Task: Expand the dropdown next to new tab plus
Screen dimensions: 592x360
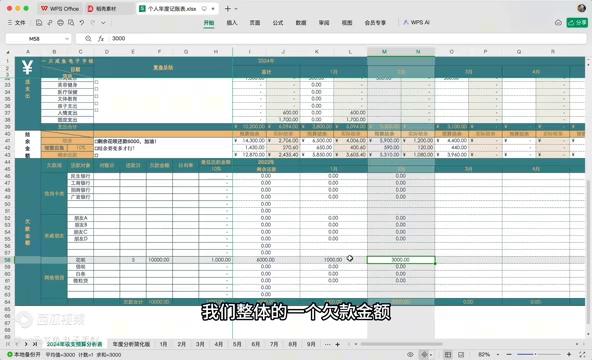Action: click(236, 8)
